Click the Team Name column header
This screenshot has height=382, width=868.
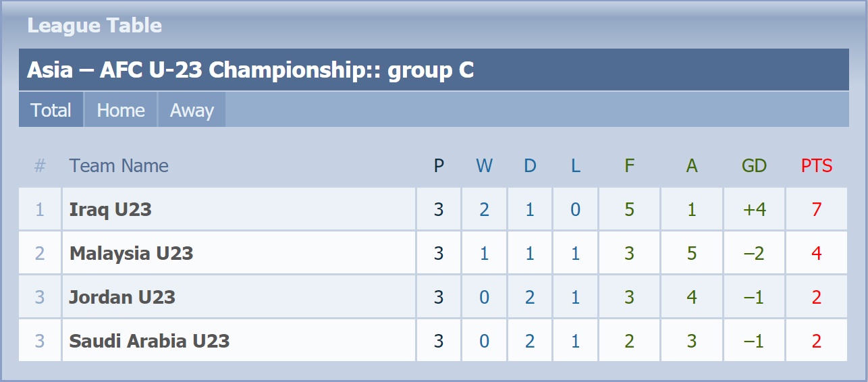click(119, 165)
